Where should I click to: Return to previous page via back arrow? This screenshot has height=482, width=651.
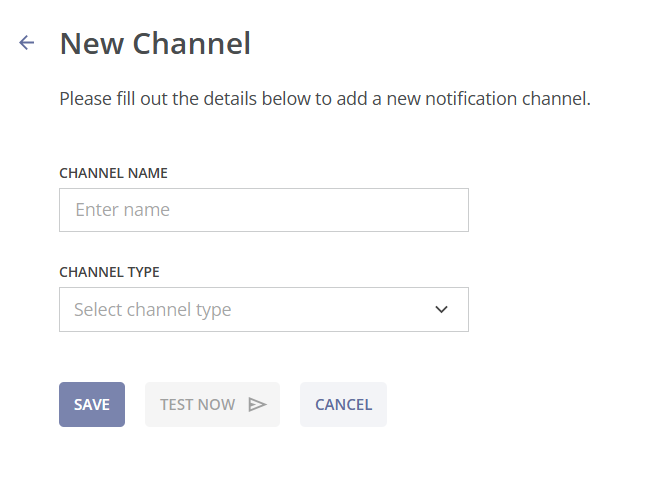point(27,42)
